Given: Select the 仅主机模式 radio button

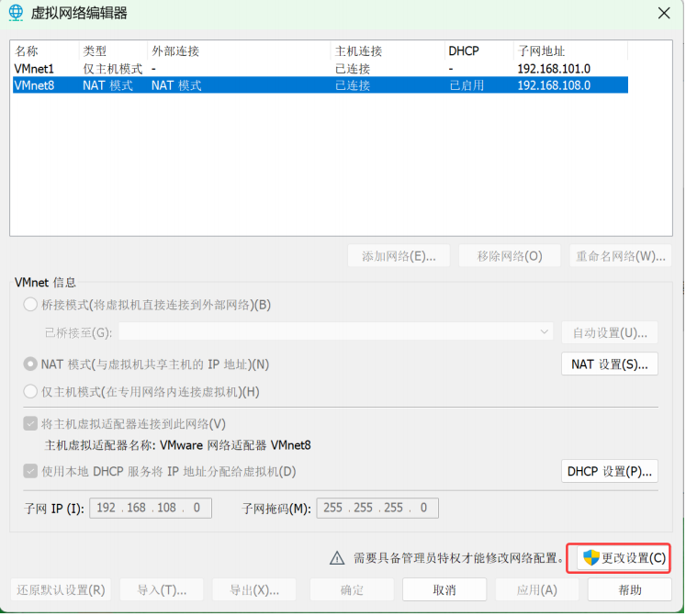Looking at the screenshot, I should (x=30, y=392).
